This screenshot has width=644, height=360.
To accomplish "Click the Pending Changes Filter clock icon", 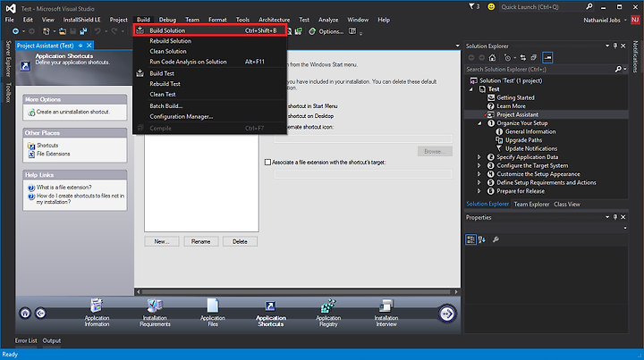I will point(508,58).
